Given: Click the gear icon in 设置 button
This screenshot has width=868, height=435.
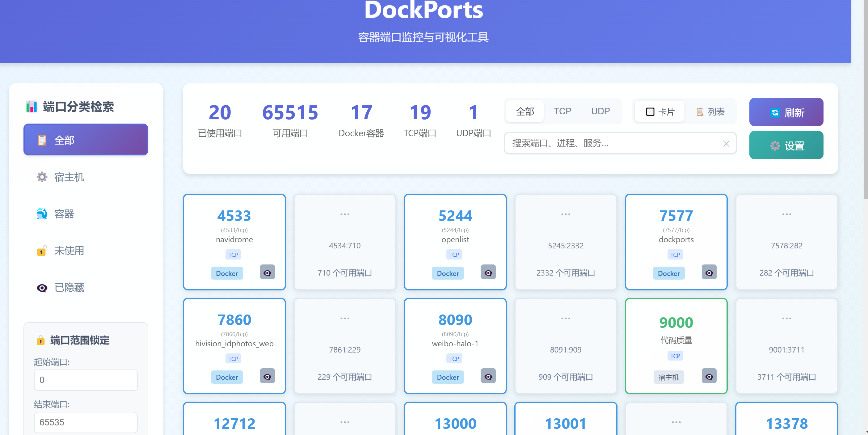Looking at the screenshot, I should 775,145.
